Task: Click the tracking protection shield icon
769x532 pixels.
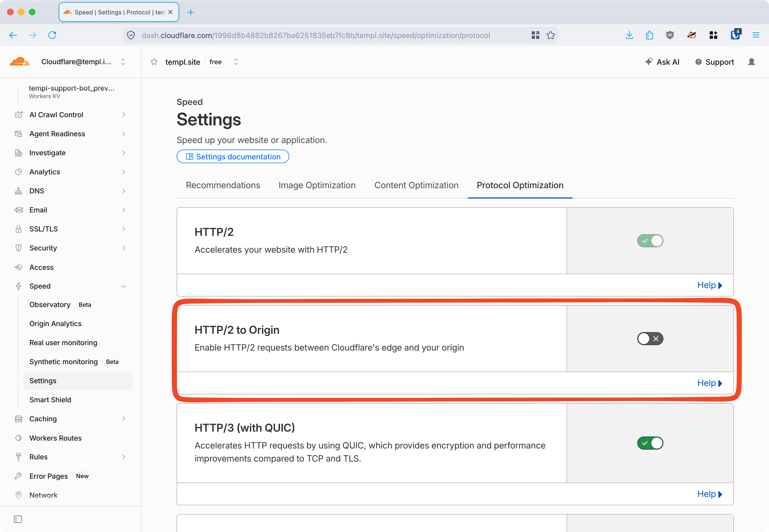Action: 131,35
